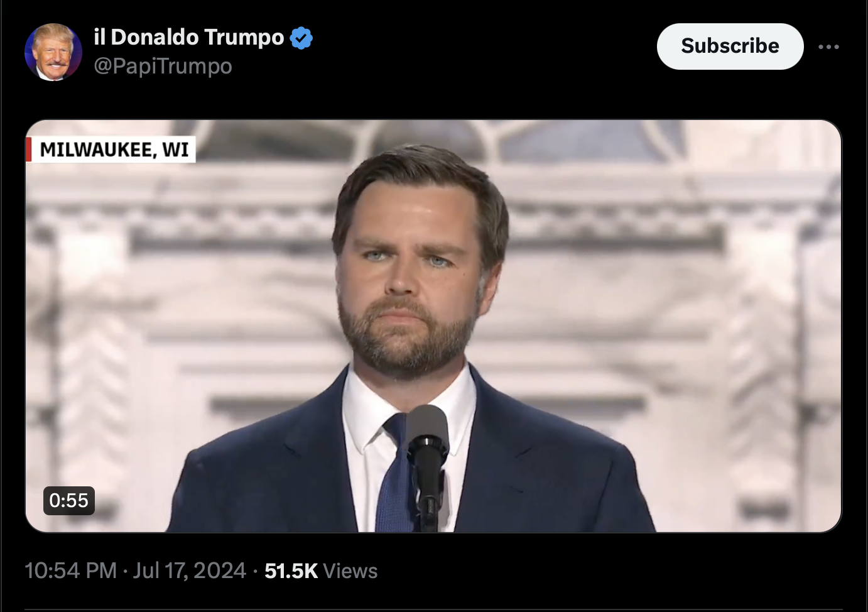Visit the @PapiTrumpo handle link
Screen dimensions: 868x612
point(163,66)
